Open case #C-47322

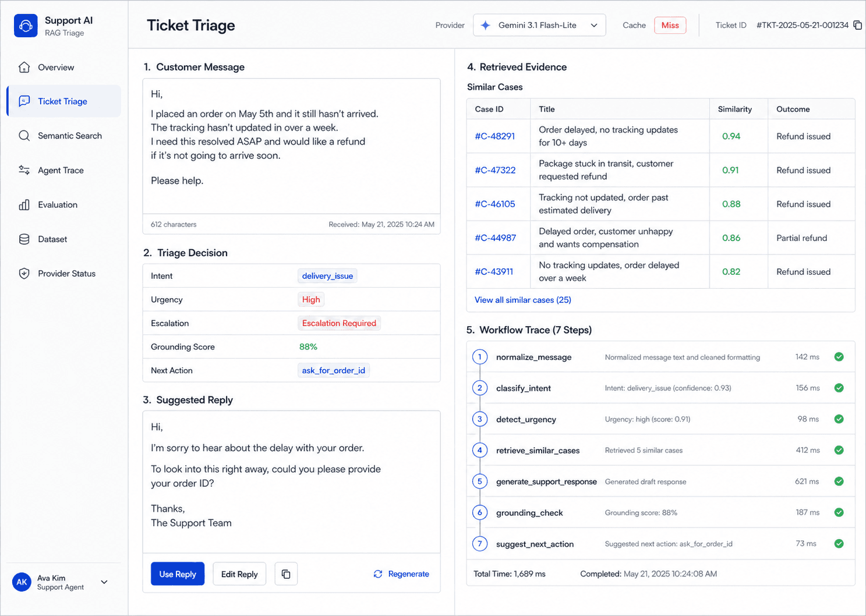coord(495,170)
